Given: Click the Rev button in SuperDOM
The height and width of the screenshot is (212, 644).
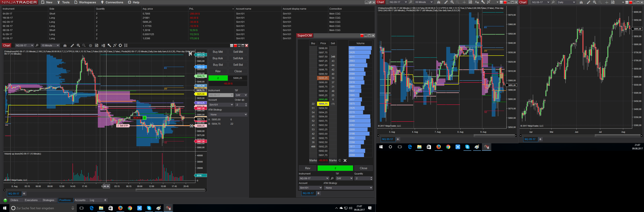Looking at the screenshot, I should [x=308, y=168].
